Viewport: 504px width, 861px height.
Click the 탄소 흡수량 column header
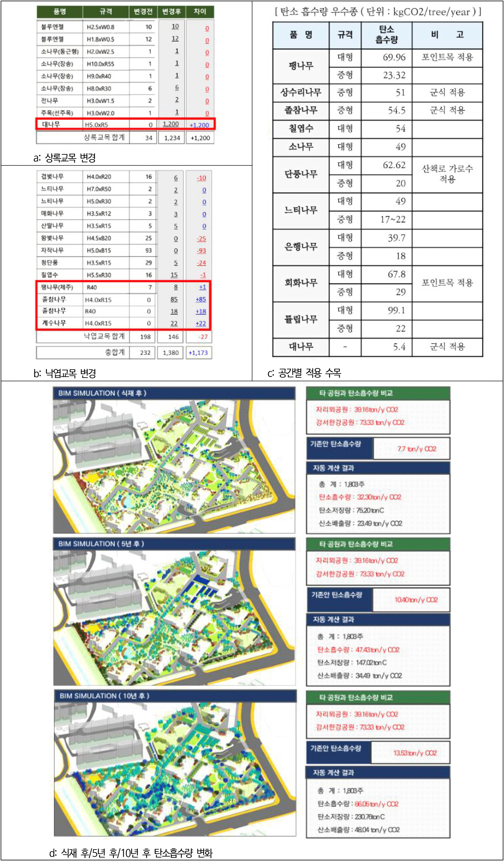pos(386,35)
